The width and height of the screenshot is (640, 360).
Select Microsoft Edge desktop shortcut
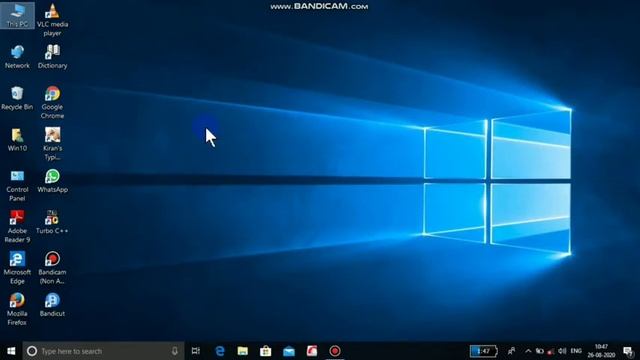pos(17,268)
